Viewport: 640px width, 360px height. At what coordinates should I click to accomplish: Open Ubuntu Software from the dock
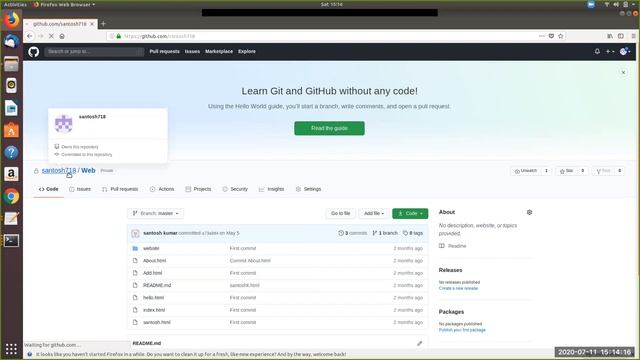click(x=11, y=130)
